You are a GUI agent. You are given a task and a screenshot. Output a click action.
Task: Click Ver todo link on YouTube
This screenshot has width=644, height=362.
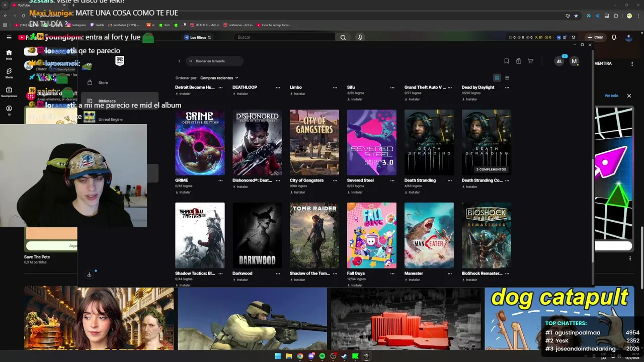pyautogui.click(x=611, y=96)
